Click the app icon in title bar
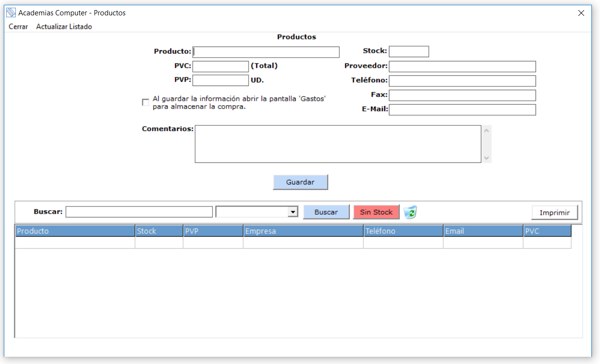 (x=11, y=13)
